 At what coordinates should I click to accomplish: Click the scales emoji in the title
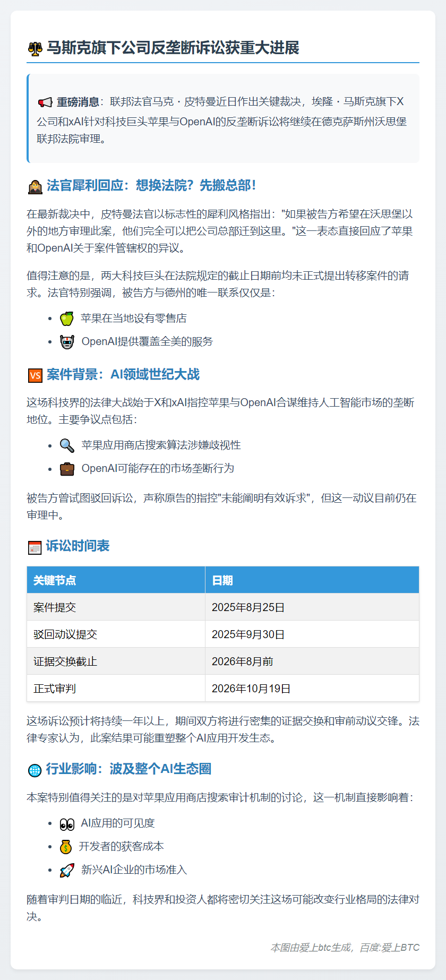tap(35, 49)
